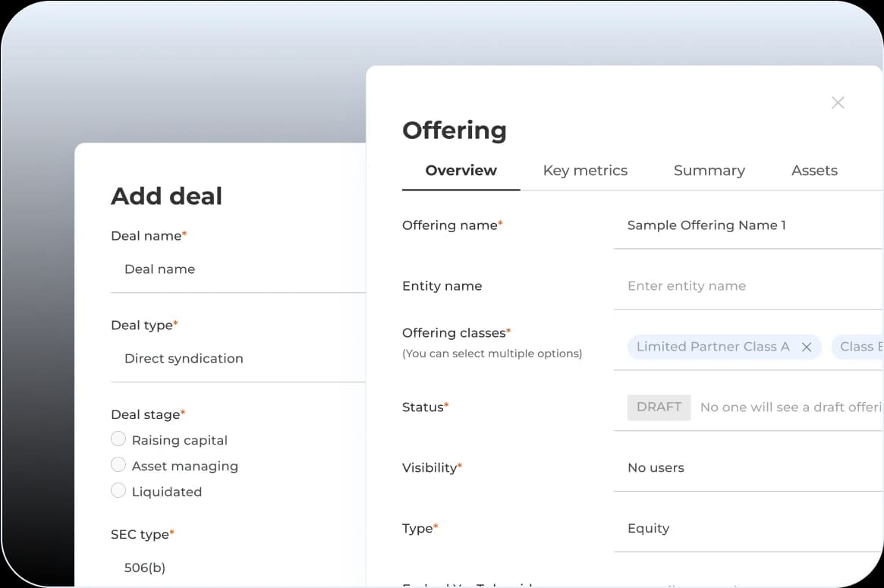Screen dimensions: 884x588
Task: Choose the Liquidated deal stage
Action: point(118,491)
